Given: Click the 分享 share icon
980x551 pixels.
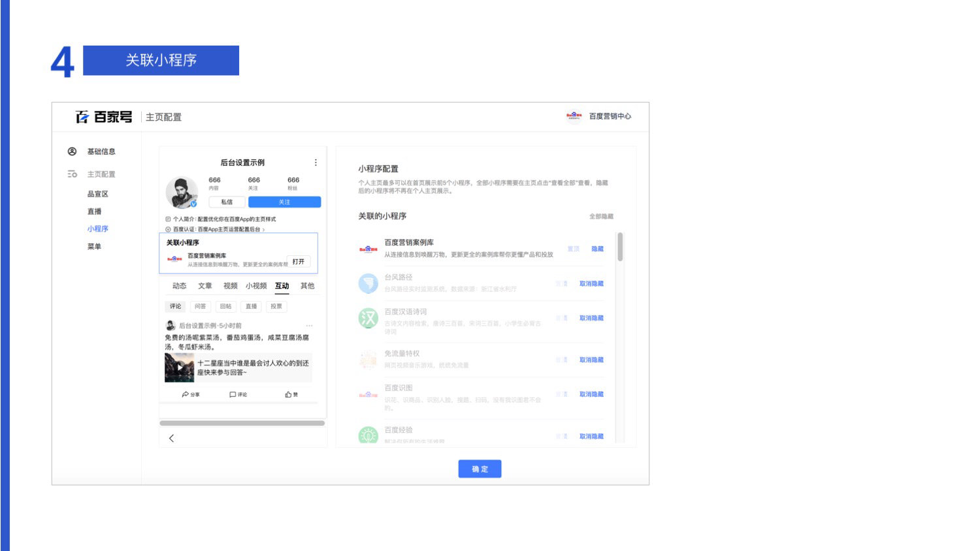Looking at the screenshot, I should tap(186, 394).
